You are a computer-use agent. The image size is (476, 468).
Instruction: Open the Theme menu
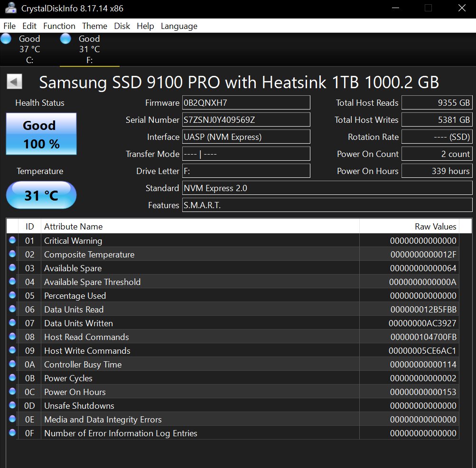tap(94, 26)
